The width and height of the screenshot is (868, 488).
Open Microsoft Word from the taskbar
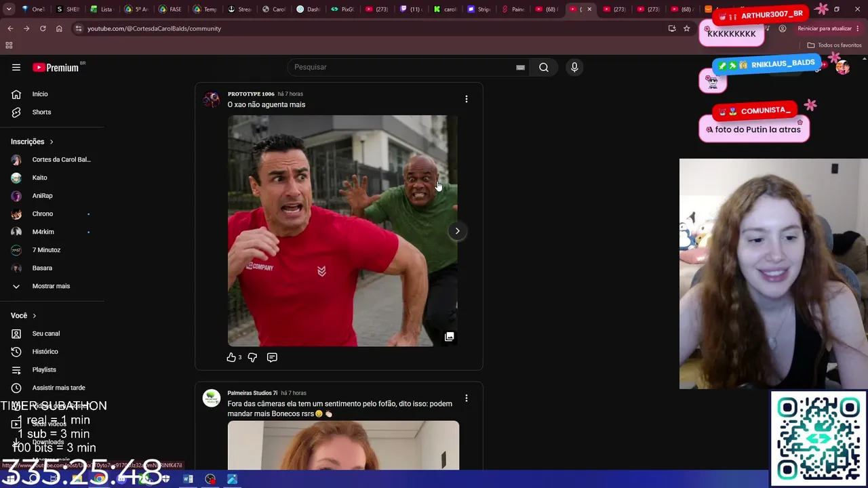189,479
